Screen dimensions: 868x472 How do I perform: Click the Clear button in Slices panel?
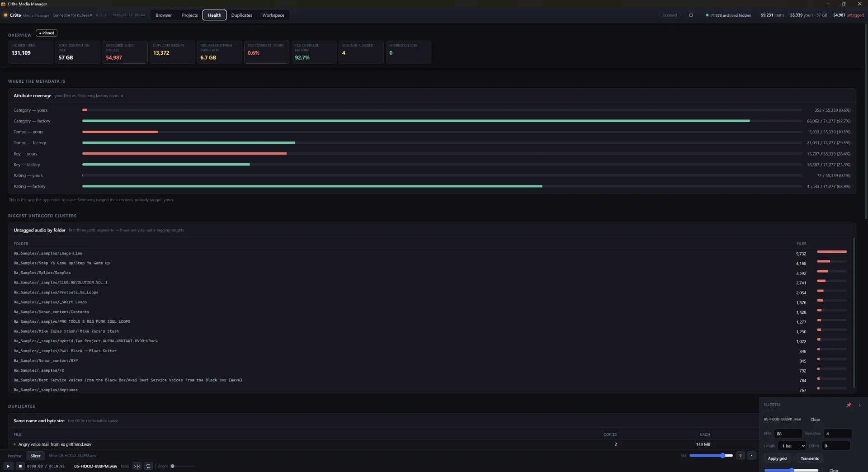click(834, 470)
